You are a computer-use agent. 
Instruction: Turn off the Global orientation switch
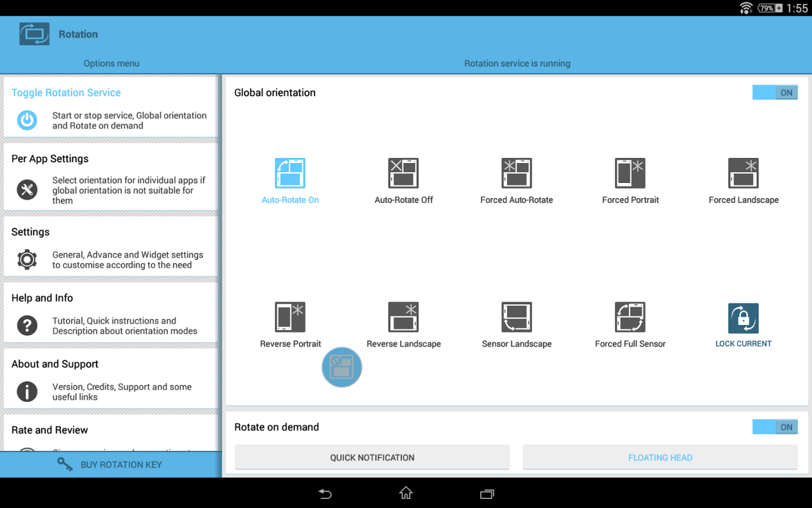pyautogui.click(x=775, y=93)
